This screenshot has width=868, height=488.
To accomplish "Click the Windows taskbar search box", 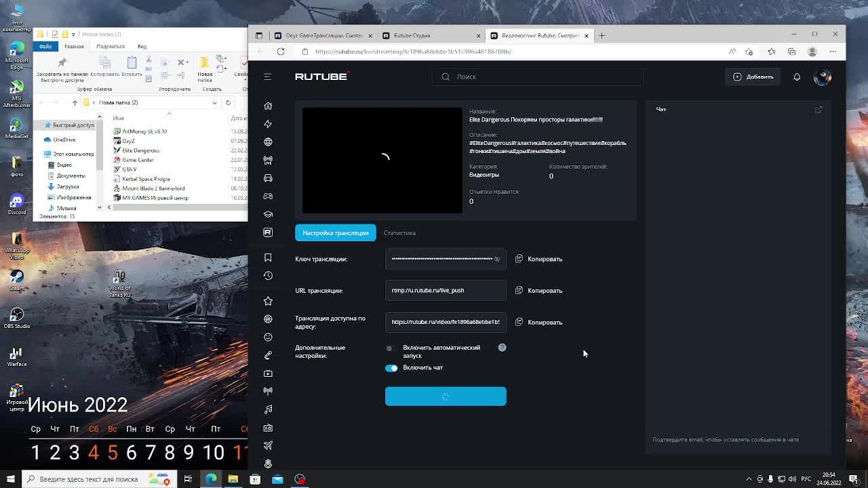I will pos(100,479).
